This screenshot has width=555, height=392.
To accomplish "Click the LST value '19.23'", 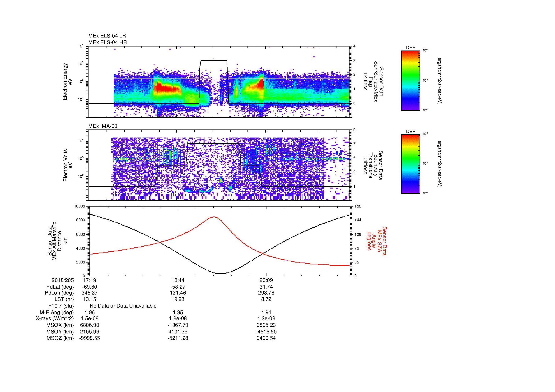I will click(178, 300).
